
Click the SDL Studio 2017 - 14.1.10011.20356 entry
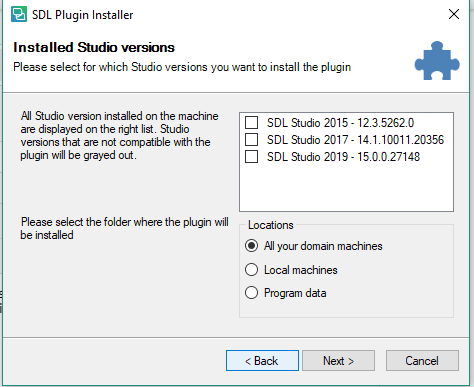pos(355,140)
